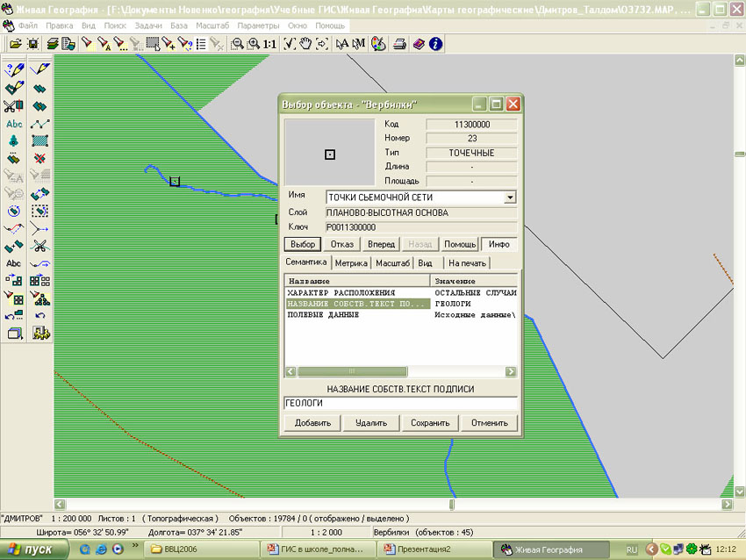The width and height of the screenshot is (746, 560).
Task: Select the hand pan tool
Action: [305, 43]
